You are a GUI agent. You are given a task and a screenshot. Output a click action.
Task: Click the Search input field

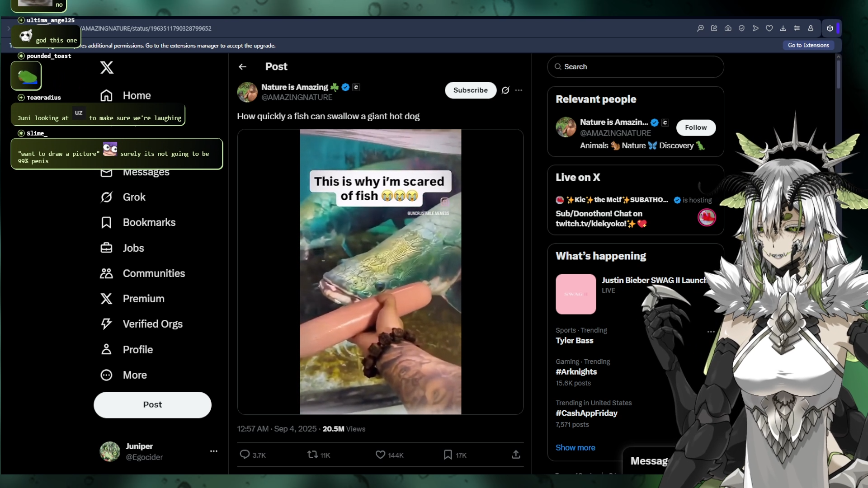(635, 67)
